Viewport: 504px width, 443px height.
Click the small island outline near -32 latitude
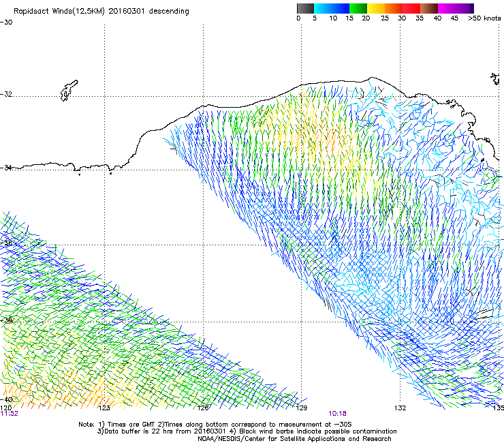click(x=69, y=91)
